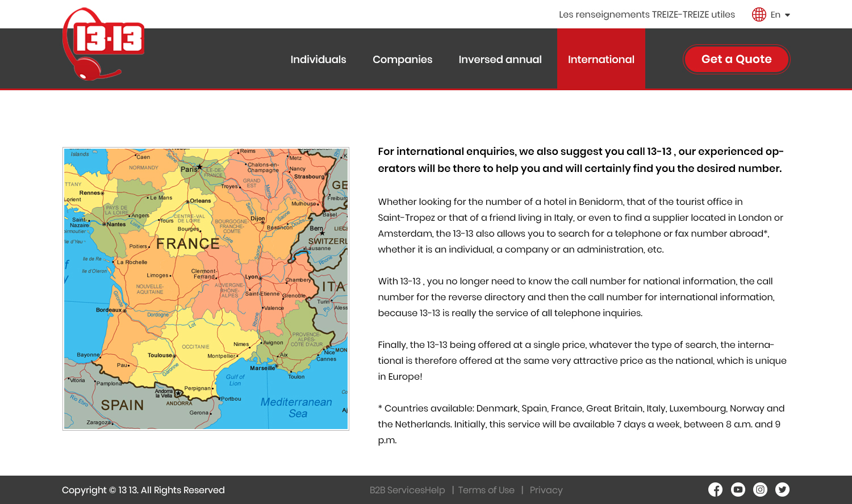The image size is (852, 504).
Task: Click the bold heading 'For international enquiries'
Action: [x=580, y=160]
